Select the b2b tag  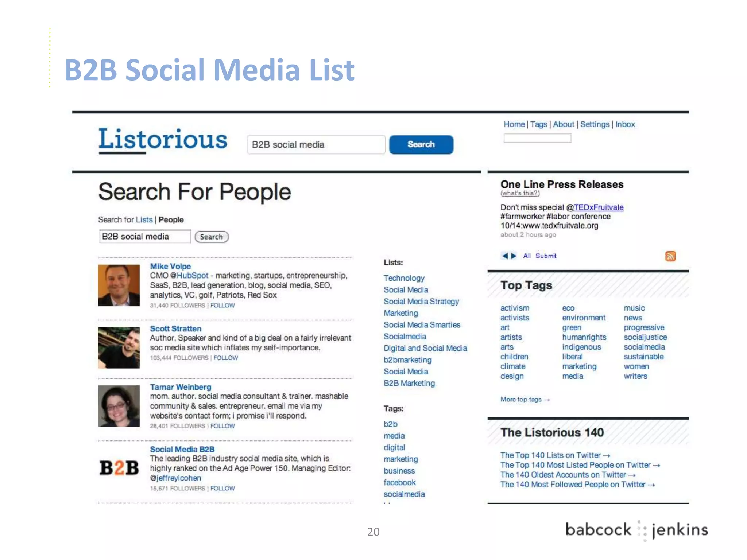(391, 424)
